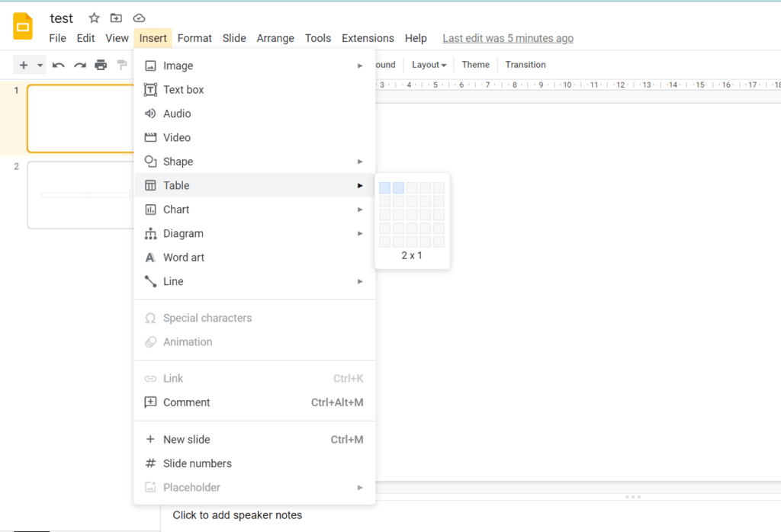This screenshot has width=781, height=532.
Task: Click the Move to folder icon
Action: 116,18
